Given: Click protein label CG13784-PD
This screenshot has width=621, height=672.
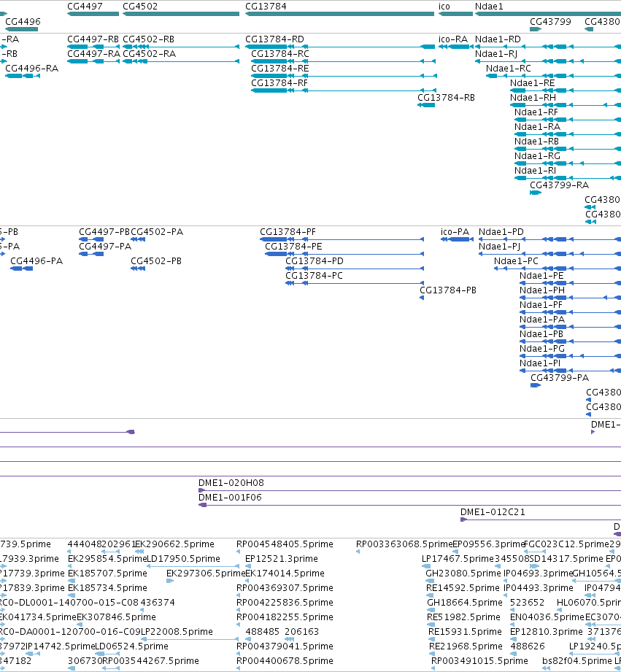Looking at the screenshot, I should pyautogui.click(x=315, y=261).
